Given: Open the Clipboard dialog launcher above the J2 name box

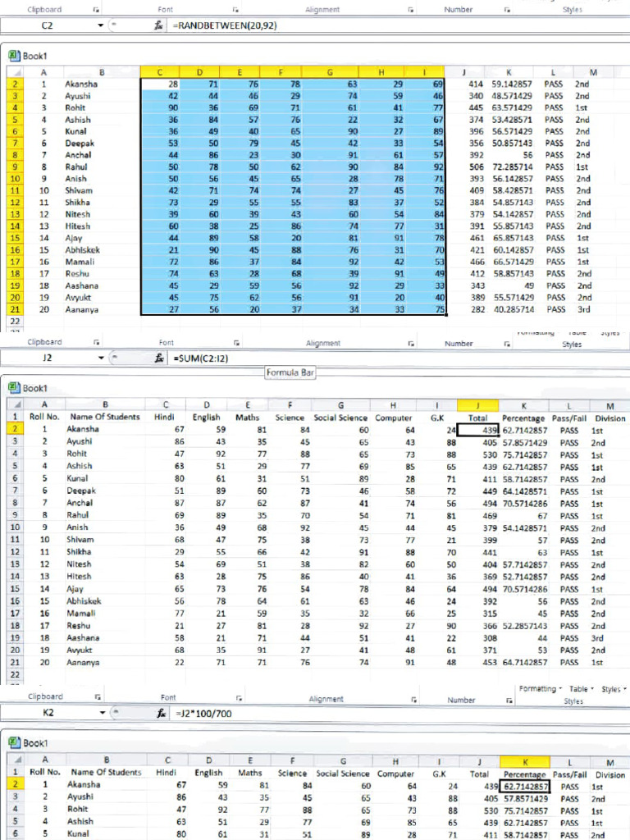Looking at the screenshot, I should click(x=96, y=342).
